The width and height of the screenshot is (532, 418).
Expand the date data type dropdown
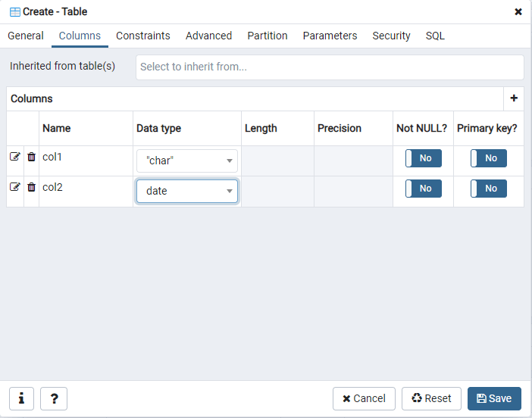point(187,191)
